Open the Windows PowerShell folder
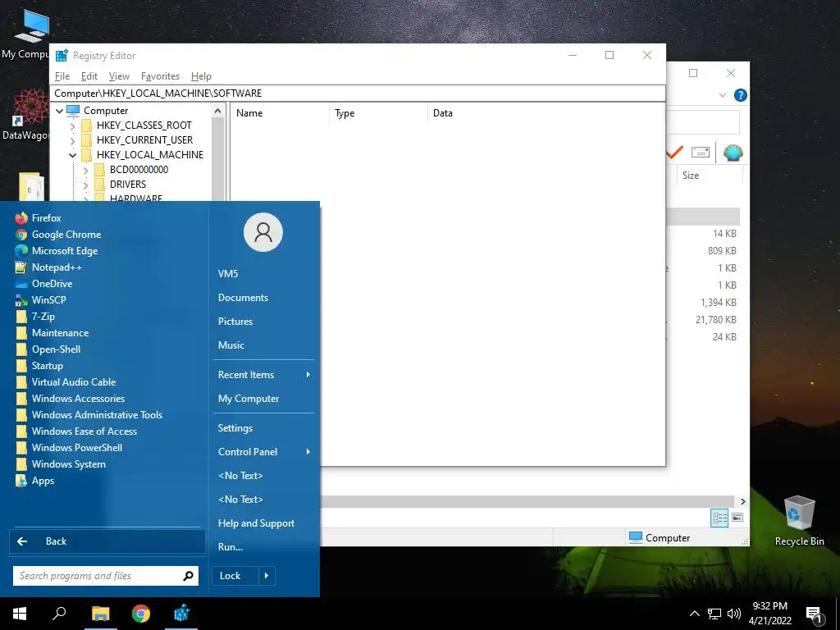 click(69, 448)
